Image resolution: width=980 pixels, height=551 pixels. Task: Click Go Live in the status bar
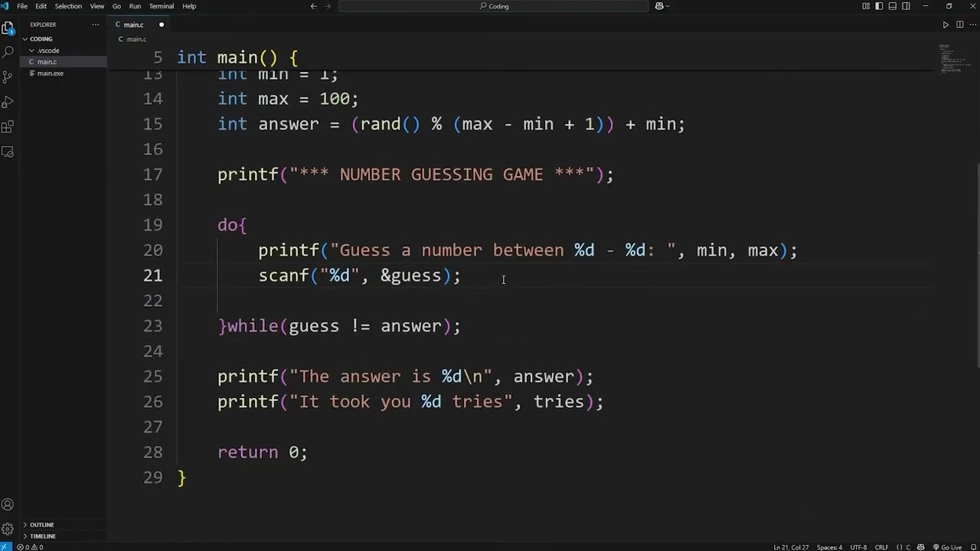click(x=948, y=547)
